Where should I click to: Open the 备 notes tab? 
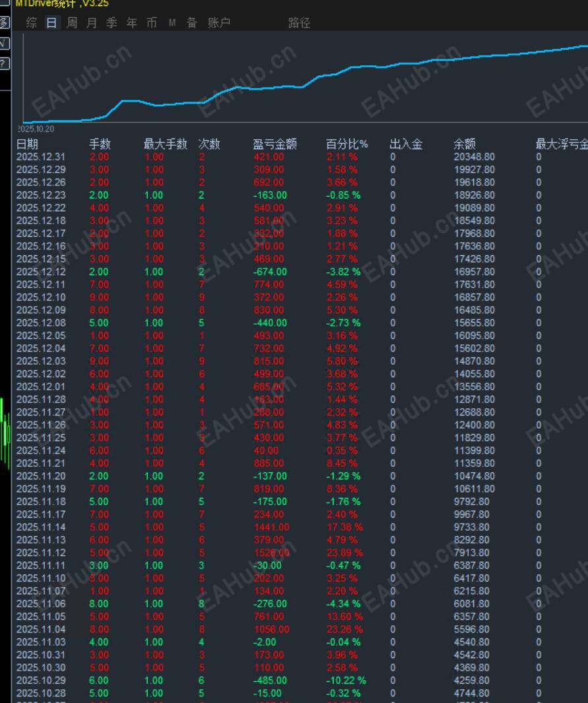click(x=192, y=22)
